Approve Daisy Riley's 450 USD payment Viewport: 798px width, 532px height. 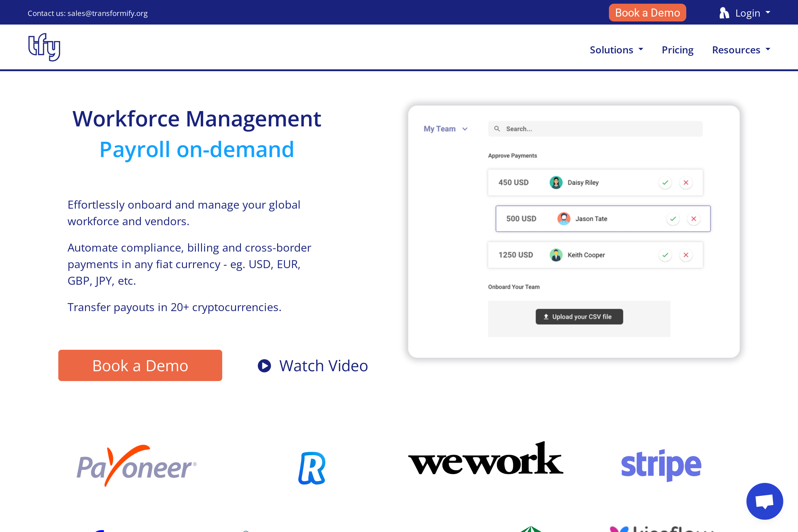pos(665,183)
